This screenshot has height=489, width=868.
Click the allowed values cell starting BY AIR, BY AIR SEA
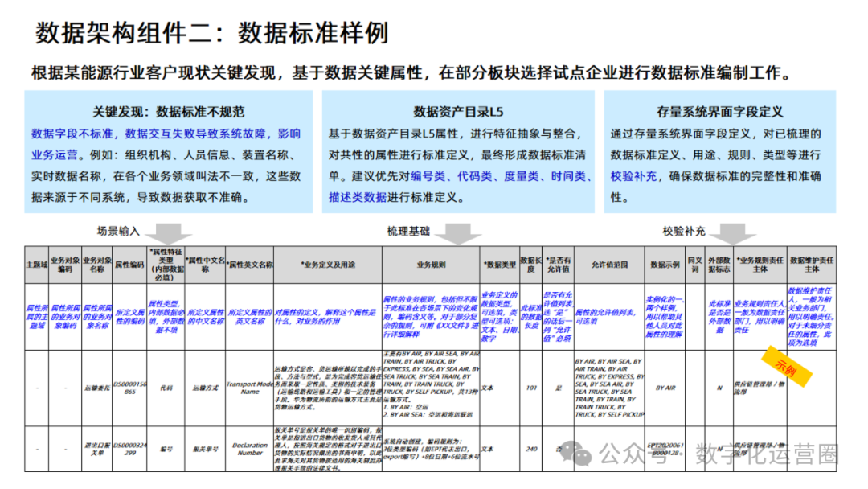point(609,388)
